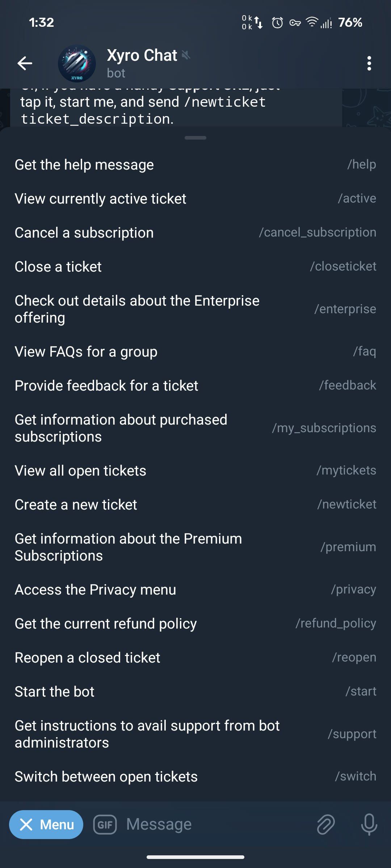Select Cancel a subscription command
The width and height of the screenshot is (391, 868).
pos(195,233)
